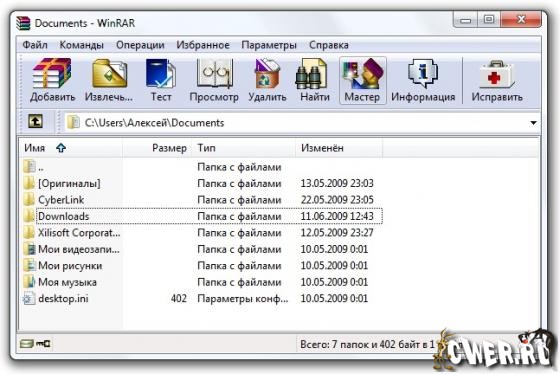Sort by the Размер column header

[x=157, y=148]
